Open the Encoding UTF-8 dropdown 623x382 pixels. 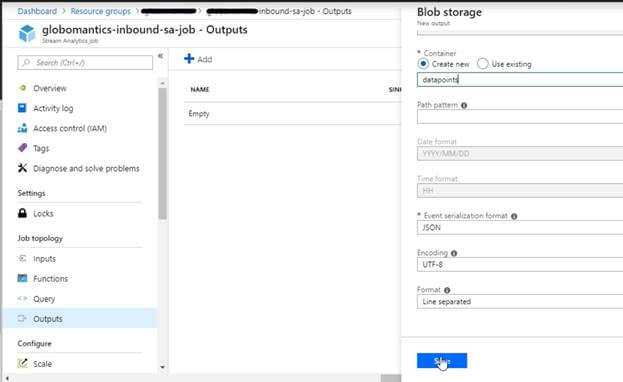tap(520, 265)
